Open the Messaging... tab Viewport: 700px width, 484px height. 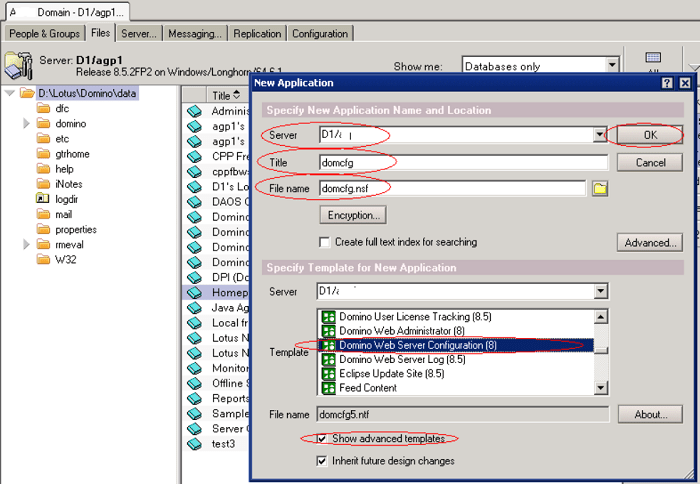click(x=195, y=33)
